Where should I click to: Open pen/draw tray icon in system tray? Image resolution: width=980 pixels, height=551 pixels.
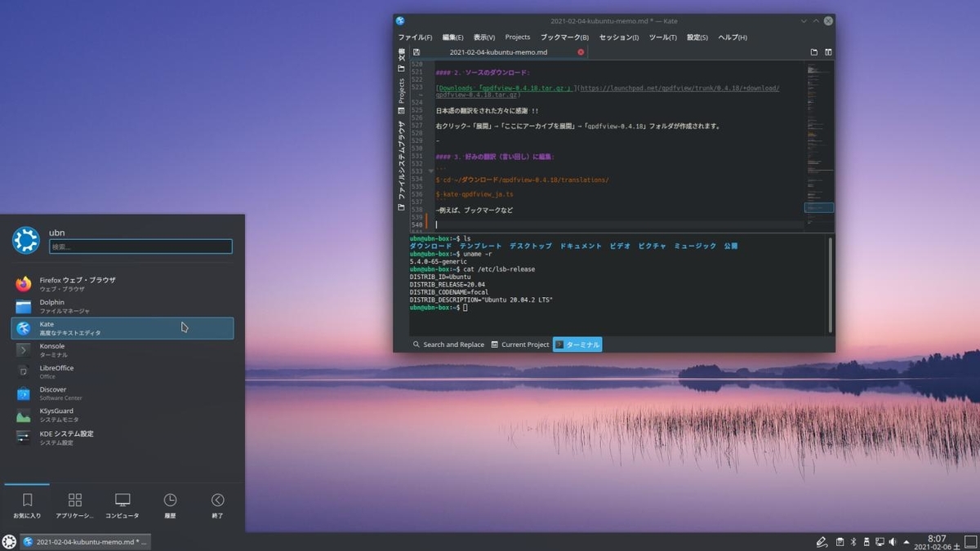[x=822, y=541]
